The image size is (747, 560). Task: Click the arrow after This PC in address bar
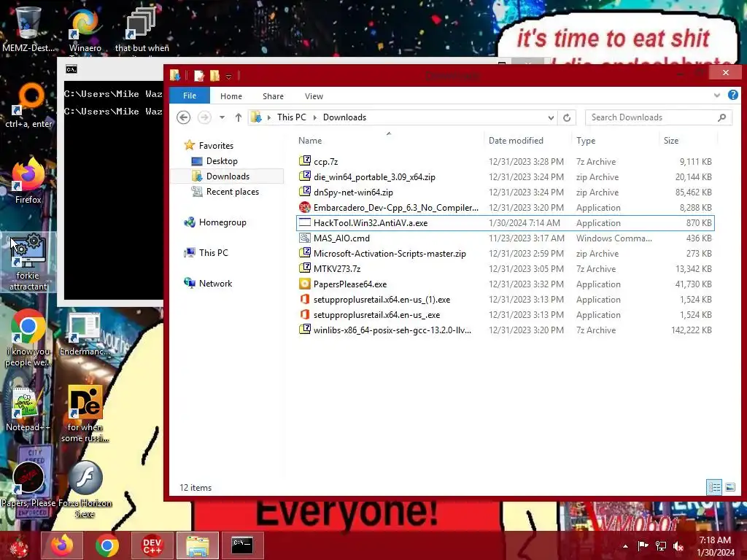(314, 117)
